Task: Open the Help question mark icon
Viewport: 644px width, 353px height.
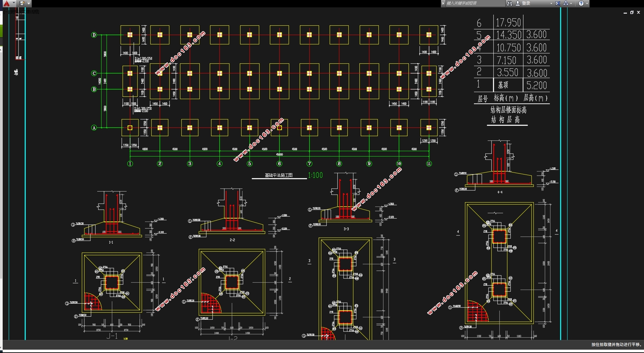Action: [x=581, y=3]
